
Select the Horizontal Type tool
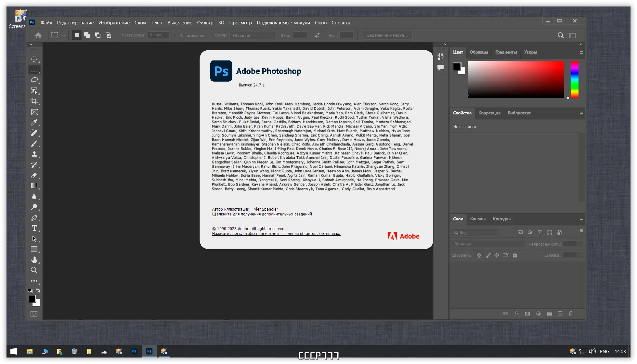point(34,228)
